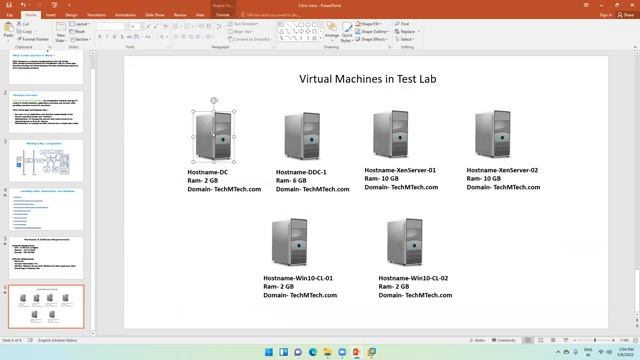Toggle text Shadow formatting
This screenshot has height=360, width=640.
pyautogui.click(x=122, y=37)
